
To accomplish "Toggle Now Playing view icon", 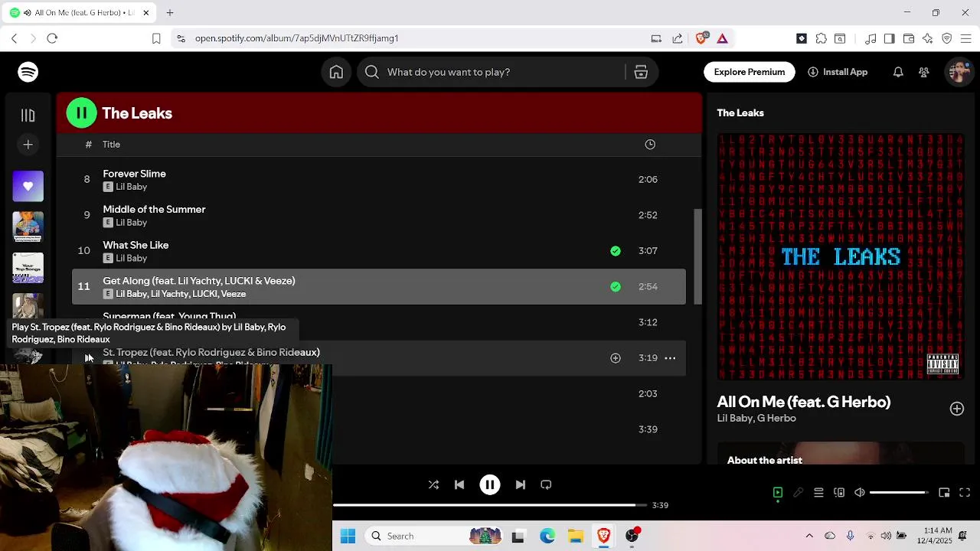I will click(778, 493).
